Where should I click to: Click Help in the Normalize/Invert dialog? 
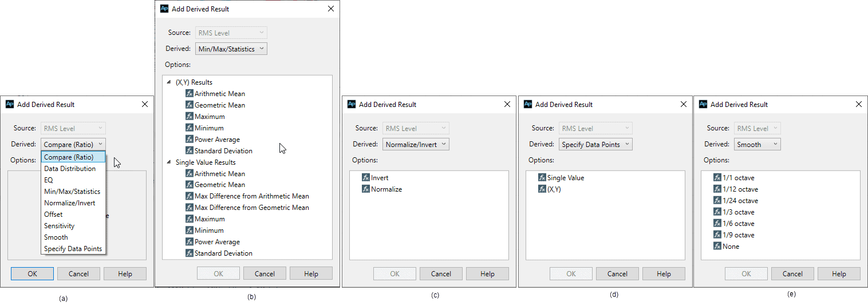[x=487, y=274]
